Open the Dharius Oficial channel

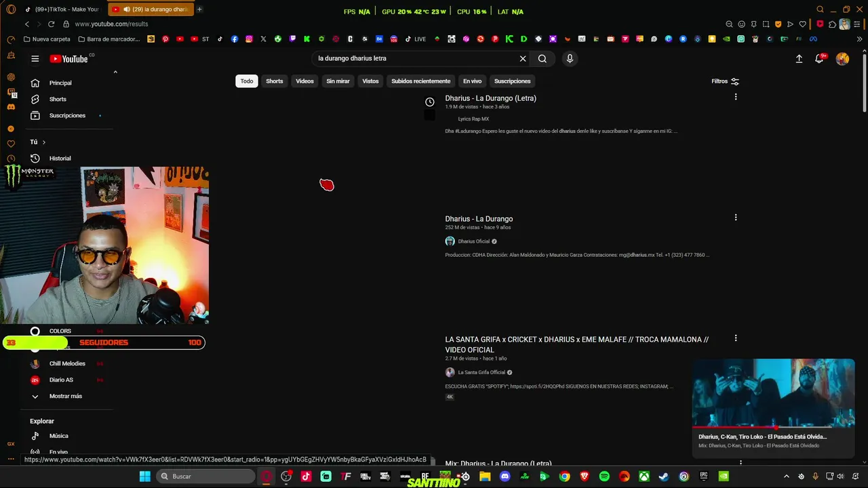[473, 241]
